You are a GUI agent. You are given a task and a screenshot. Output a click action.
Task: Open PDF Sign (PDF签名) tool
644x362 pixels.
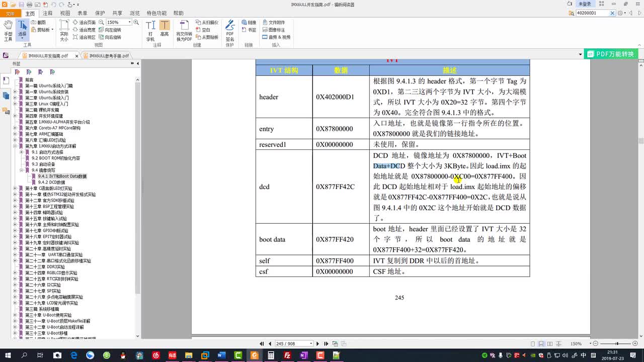pos(230,31)
